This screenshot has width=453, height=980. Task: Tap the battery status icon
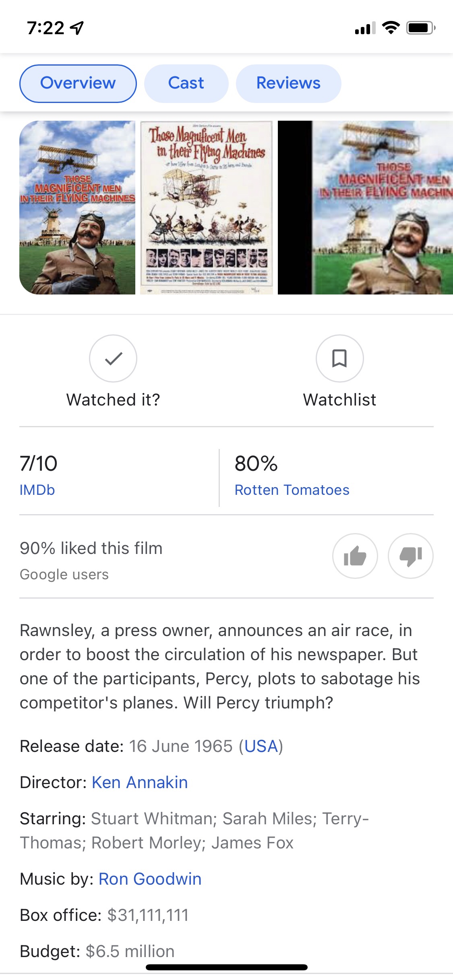[421, 28]
